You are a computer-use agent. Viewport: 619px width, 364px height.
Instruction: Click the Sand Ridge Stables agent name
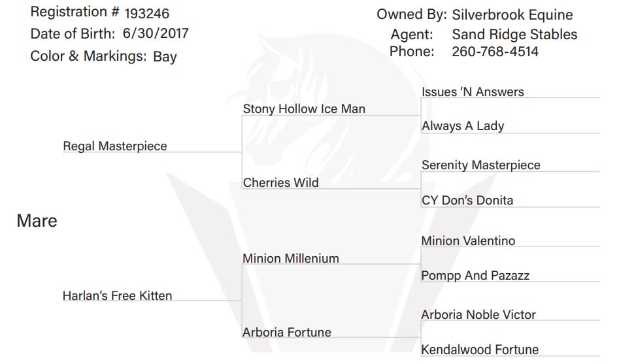point(515,35)
